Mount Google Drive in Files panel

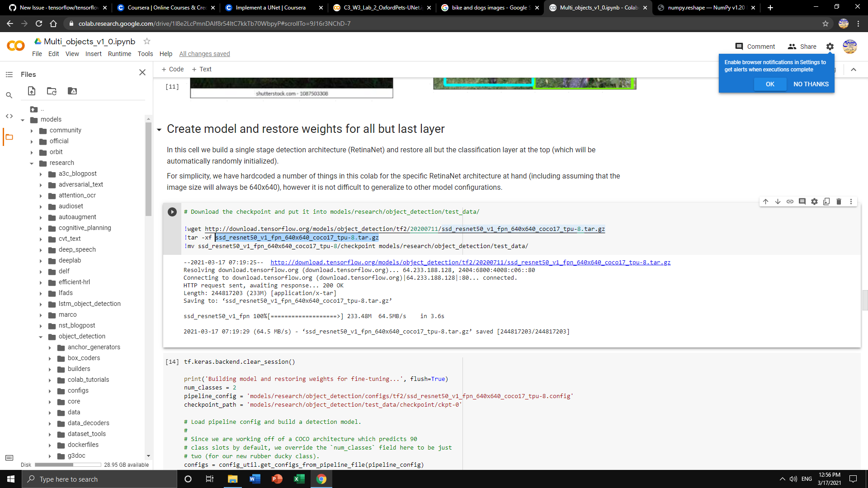pos(72,91)
